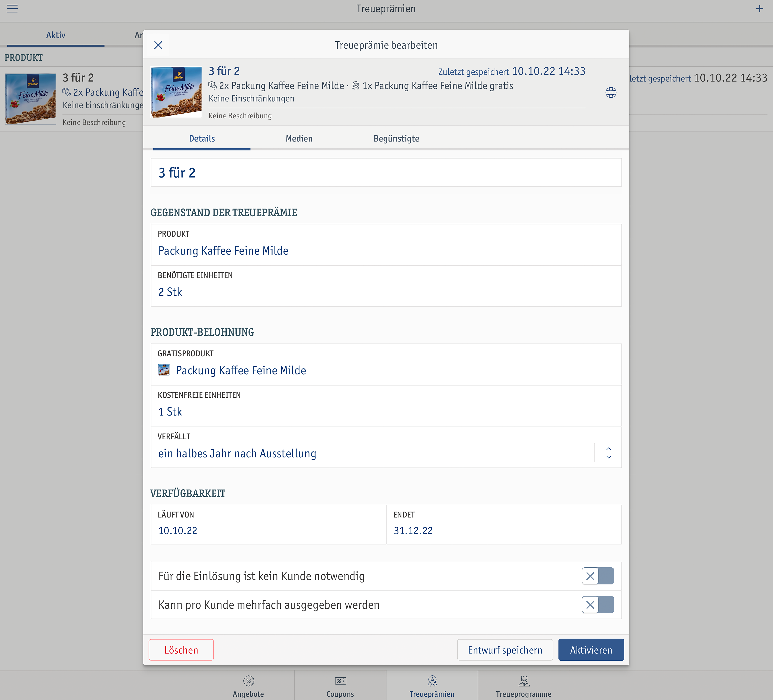Toggle 'Für die Einlösung ist kein Kunde notwendig'
This screenshot has height=700, width=773.
pos(598,576)
